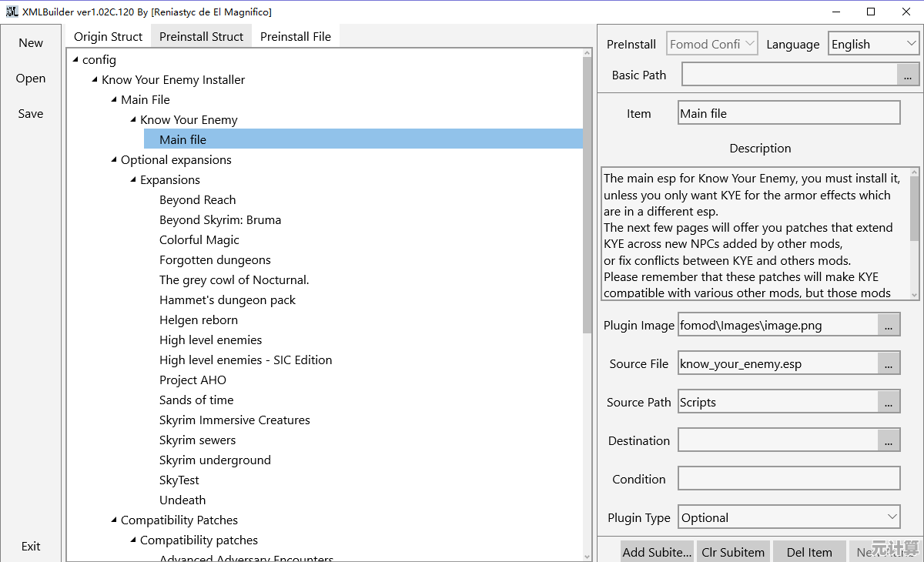This screenshot has width=924, height=562.
Task: Click browse button for Destination field
Action: pyautogui.click(x=889, y=440)
